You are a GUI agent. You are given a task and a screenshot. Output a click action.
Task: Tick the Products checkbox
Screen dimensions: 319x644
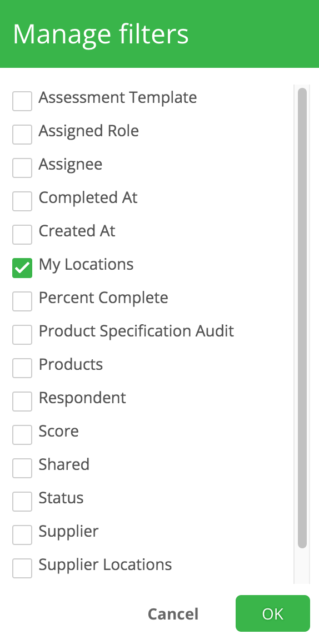coord(22,368)
